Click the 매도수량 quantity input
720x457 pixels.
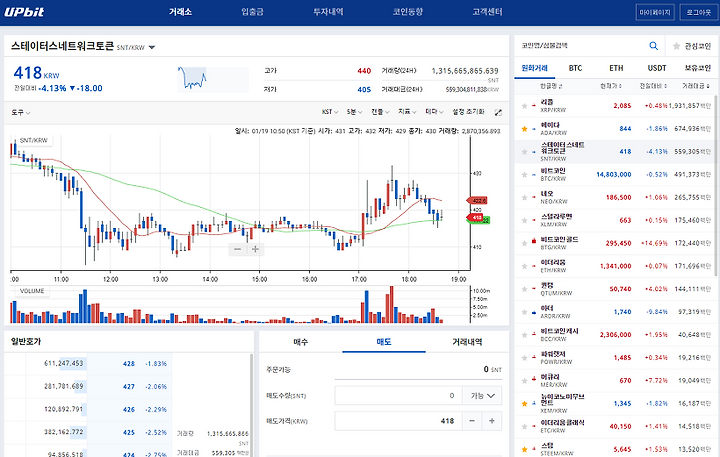[398, 395]
